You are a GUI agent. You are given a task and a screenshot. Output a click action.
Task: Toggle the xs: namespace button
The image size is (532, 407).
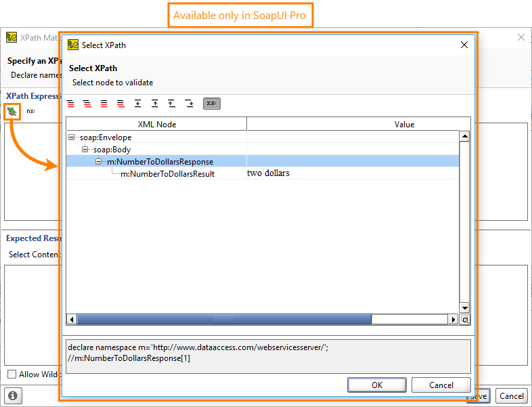coord(212,104)
